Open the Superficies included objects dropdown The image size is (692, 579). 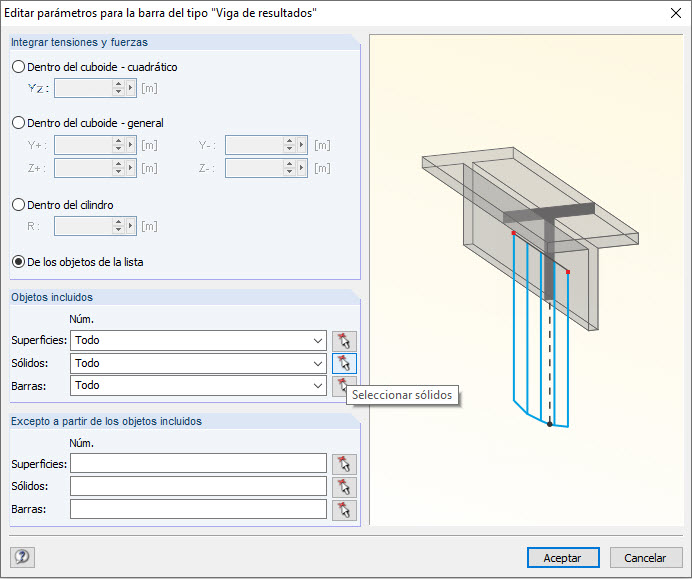[x=318, y=341]
